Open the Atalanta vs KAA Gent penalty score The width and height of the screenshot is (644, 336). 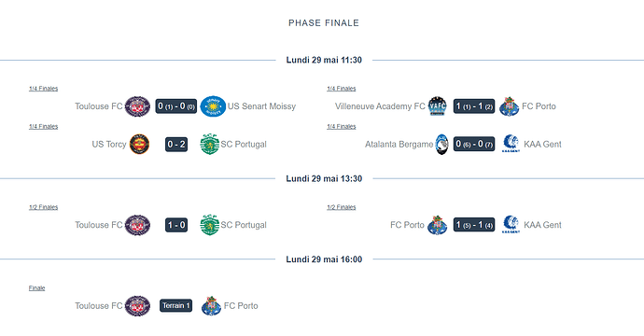click(474, 144)
